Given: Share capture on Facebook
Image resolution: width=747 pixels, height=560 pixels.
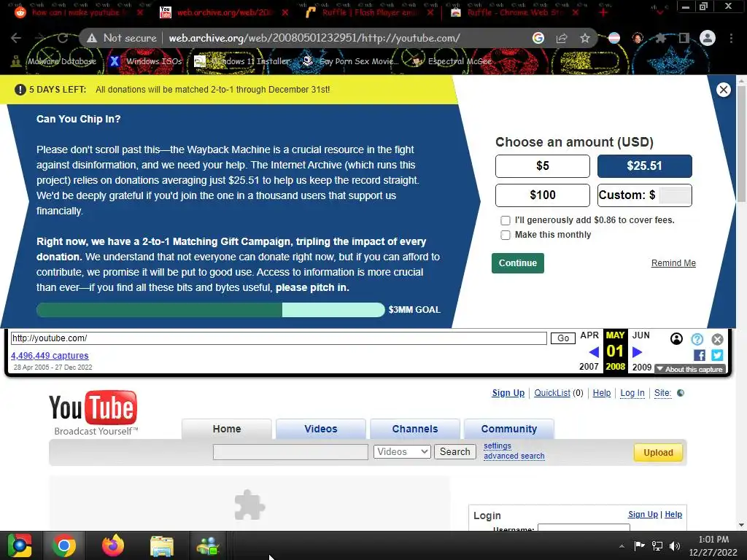Looking at the screenshot, I should coord(700,355).
